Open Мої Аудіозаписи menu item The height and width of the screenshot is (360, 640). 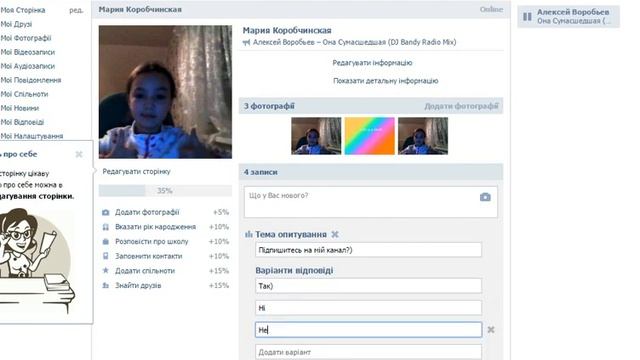[27, 66]
